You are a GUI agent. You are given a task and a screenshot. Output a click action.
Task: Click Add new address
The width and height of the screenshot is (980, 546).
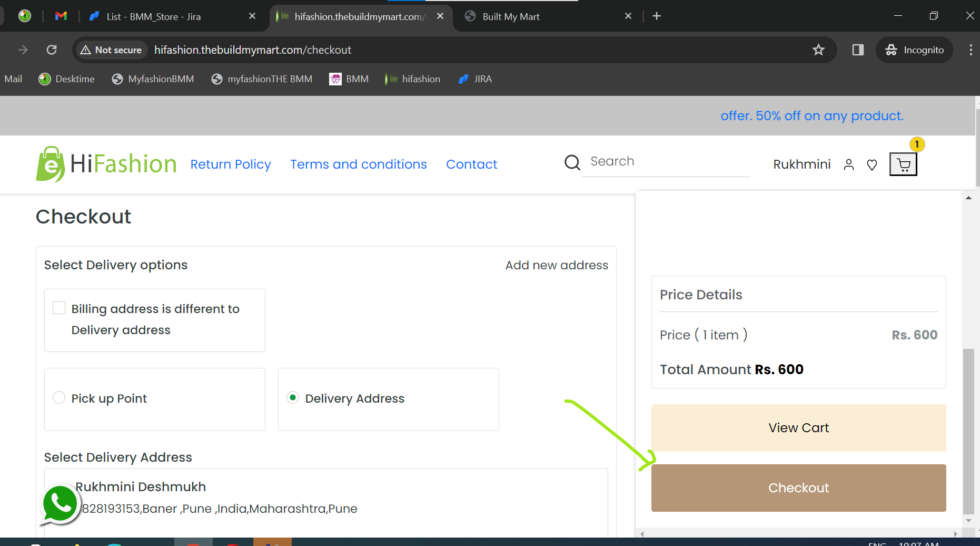point(557,265)
